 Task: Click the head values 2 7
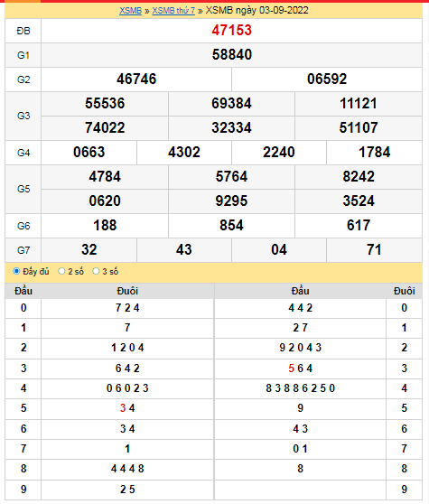click(x=300, y=328)
